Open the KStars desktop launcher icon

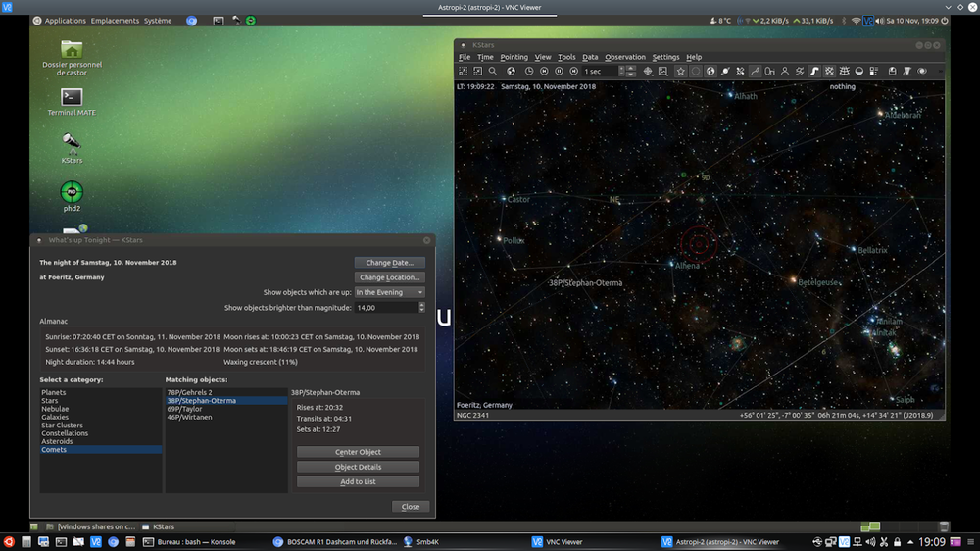pos(72,144)
